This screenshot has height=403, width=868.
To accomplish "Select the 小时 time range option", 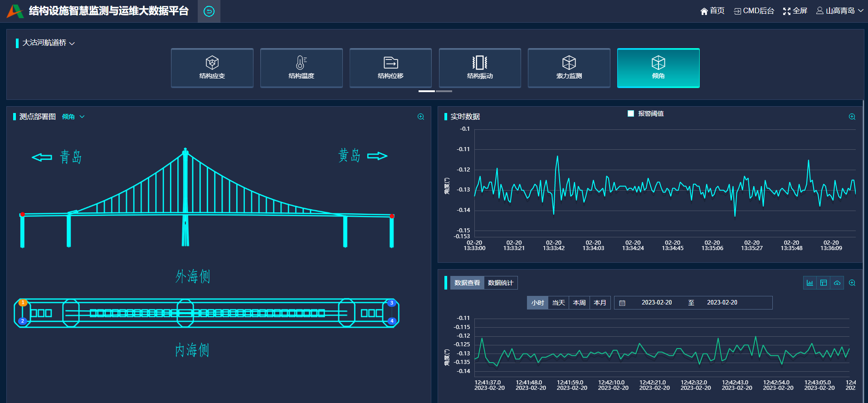I will 537,303.
